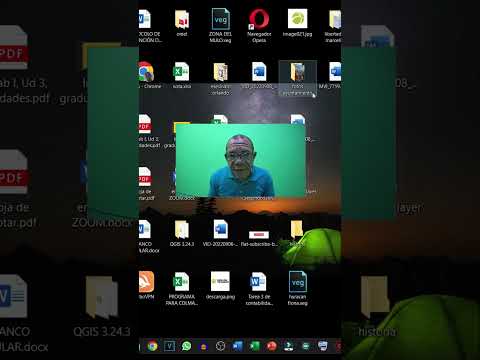Image resolution: width=480 pixels, height=360 pixels.
Task: Open Excel from the taskbar
Action: click(x=254, y=346)
